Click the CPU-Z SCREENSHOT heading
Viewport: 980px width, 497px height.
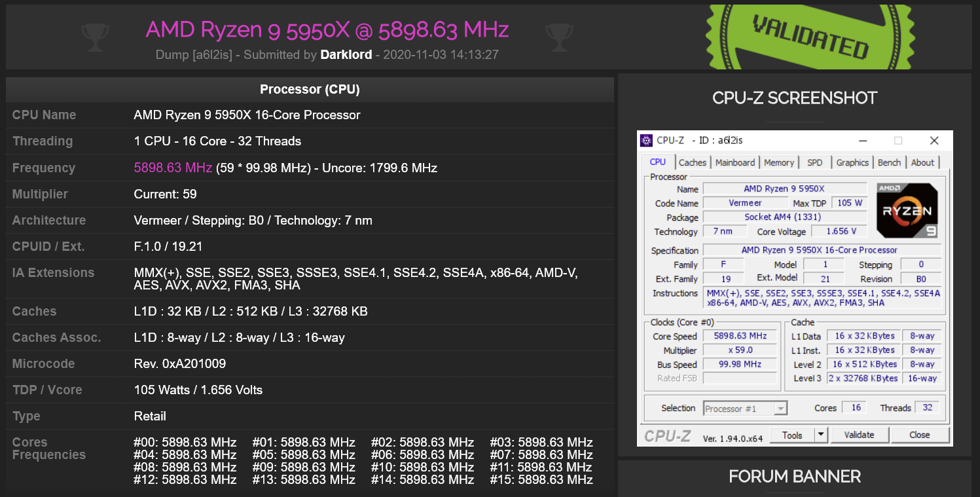tap(795, 98)
